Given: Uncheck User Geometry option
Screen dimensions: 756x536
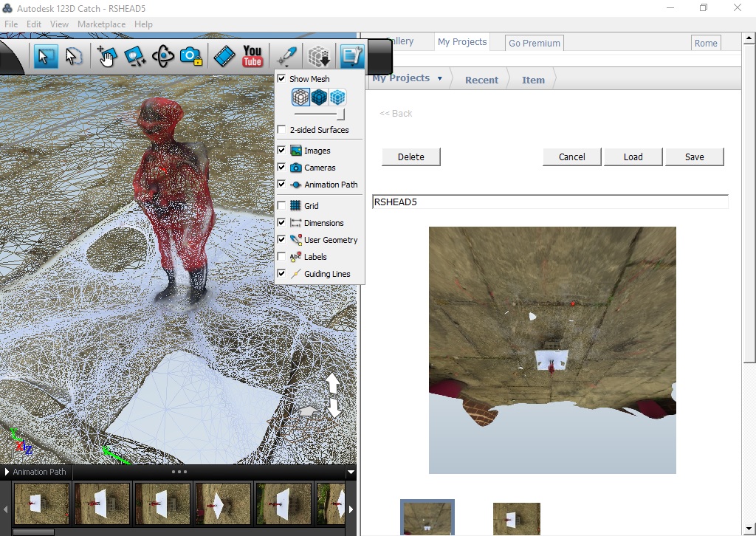Looking at the screenshot, I should pyautogui.click(x=281, y=239).
